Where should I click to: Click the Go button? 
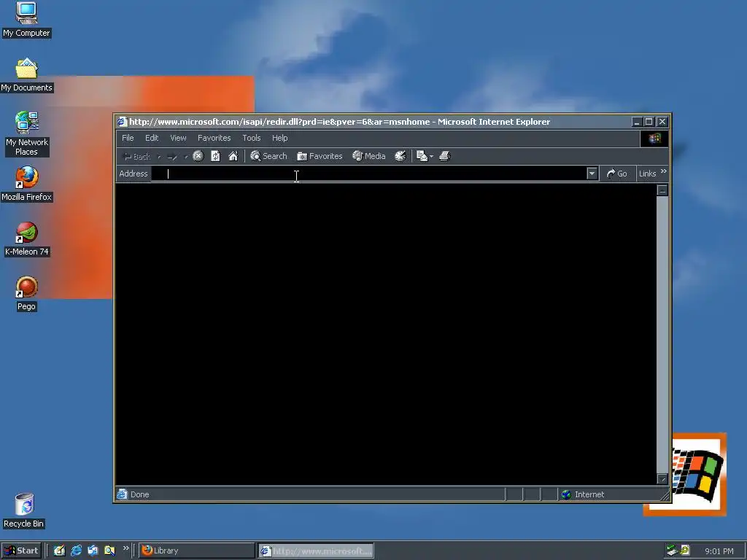tap(616, 174)
